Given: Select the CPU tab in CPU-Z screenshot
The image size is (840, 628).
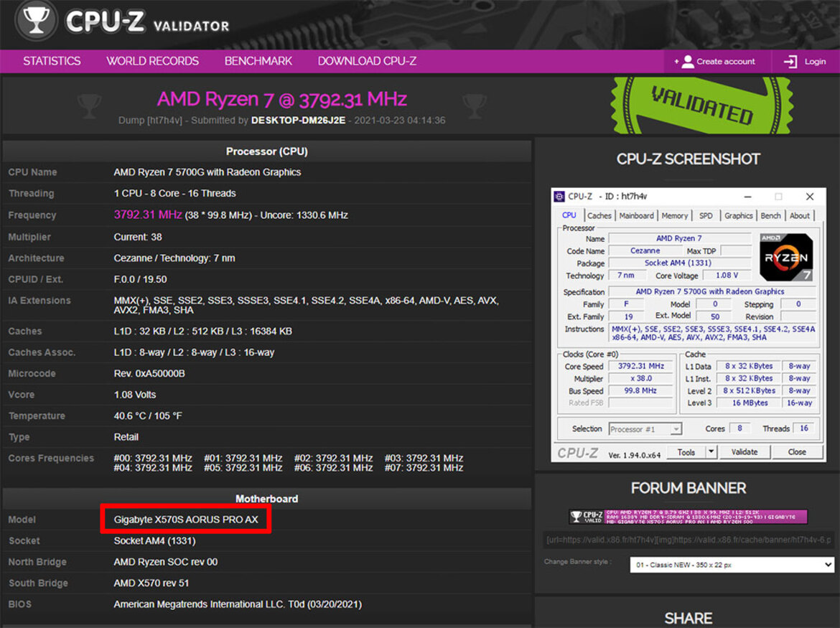Looking at the screenshot, I should pos(569,215).
